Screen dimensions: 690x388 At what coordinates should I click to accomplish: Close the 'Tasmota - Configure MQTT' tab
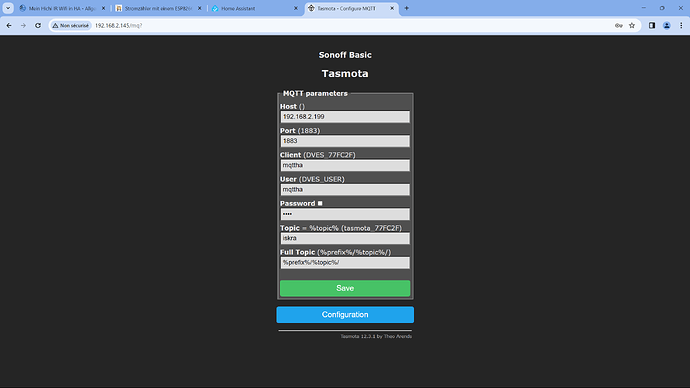point(392,8)
